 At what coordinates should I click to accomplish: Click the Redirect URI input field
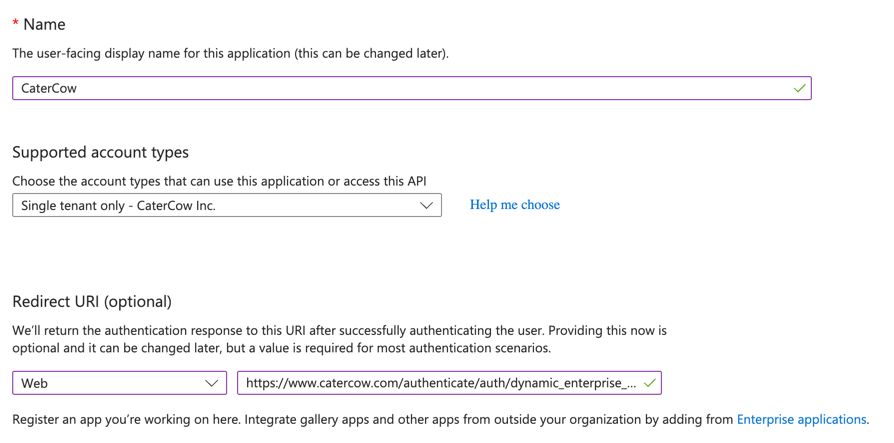point(449,383)
